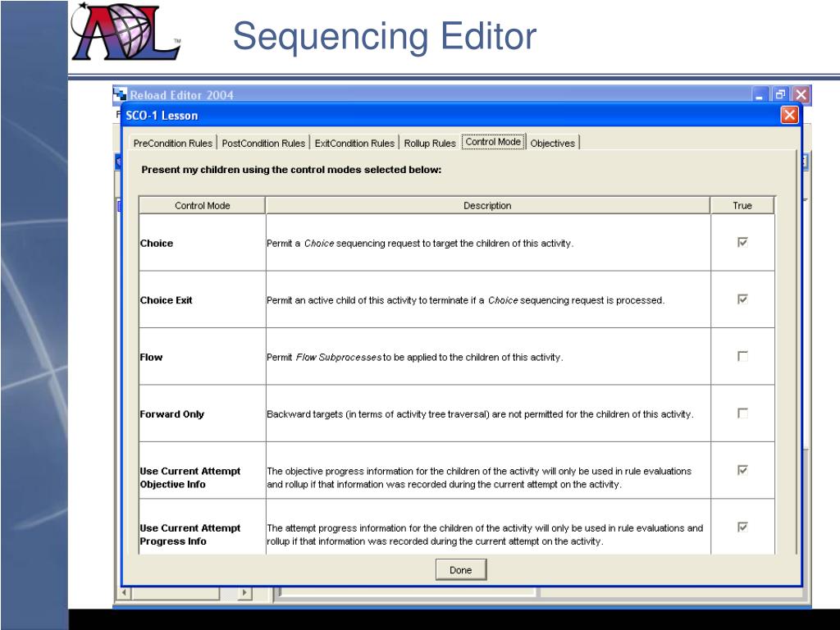Viewport: 840px width, 630px height.
Task: Click the Choice Exit description 'Permit an active child'
Action: pos(466,300)
